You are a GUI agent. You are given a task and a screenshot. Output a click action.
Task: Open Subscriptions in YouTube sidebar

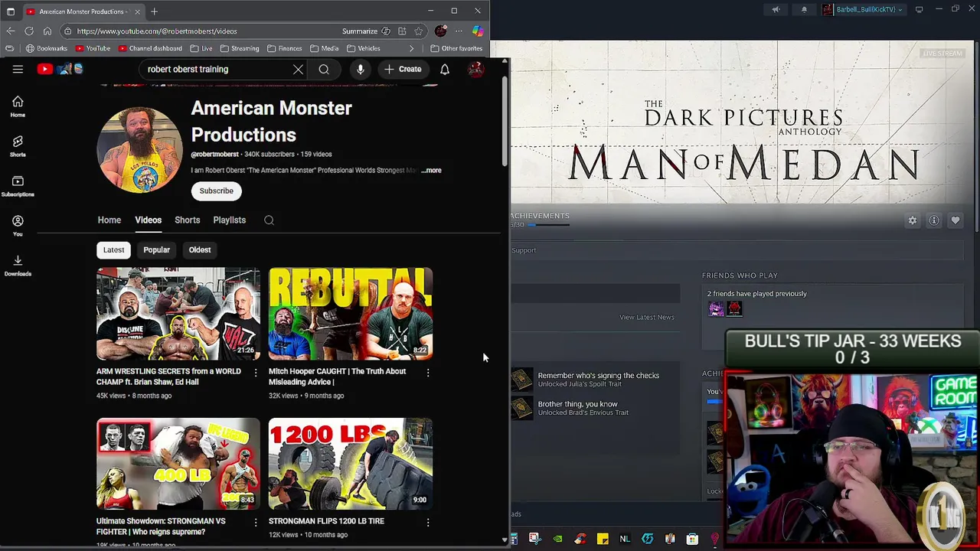coord(18,186)
